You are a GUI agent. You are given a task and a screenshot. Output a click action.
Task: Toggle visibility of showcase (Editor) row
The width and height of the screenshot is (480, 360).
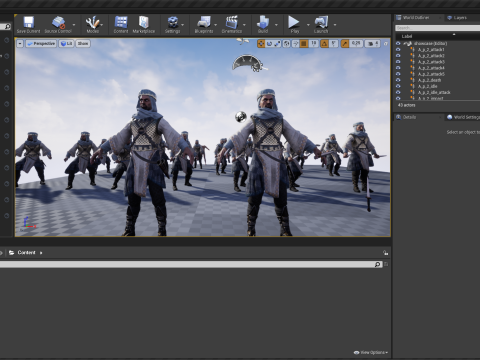[398, 43]
